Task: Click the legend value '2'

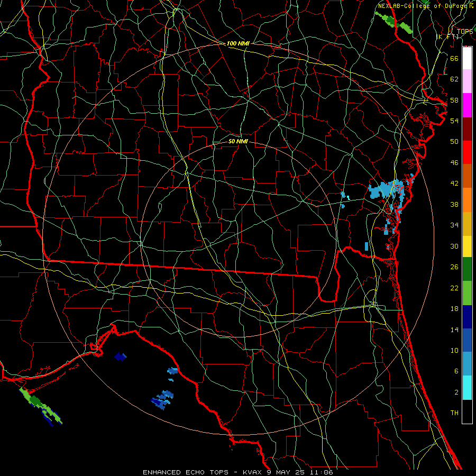Action: click(x=456, y=392)
